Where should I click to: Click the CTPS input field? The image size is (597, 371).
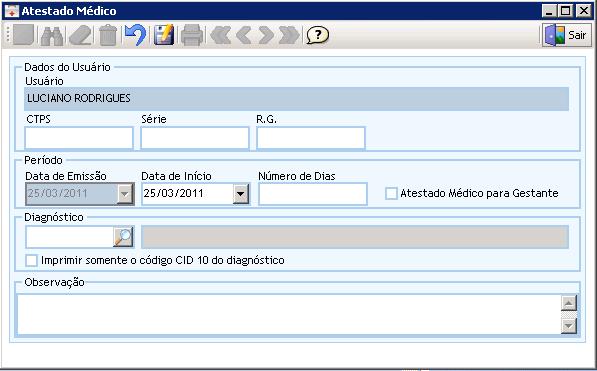pos(79,138)
